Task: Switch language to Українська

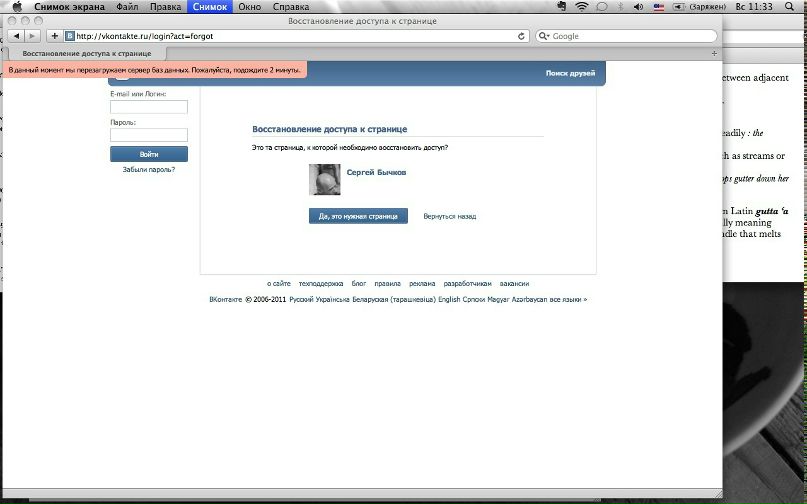Action: pyautogui.click(x=332, y=300)
